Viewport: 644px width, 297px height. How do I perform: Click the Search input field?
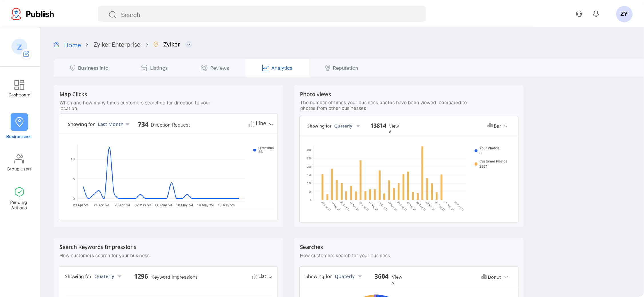coord(261,15)
